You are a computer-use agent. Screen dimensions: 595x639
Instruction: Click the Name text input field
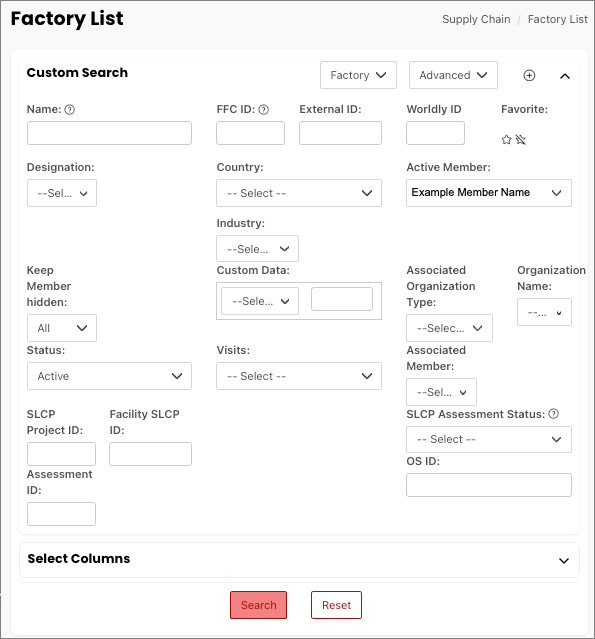pos(109,133)
